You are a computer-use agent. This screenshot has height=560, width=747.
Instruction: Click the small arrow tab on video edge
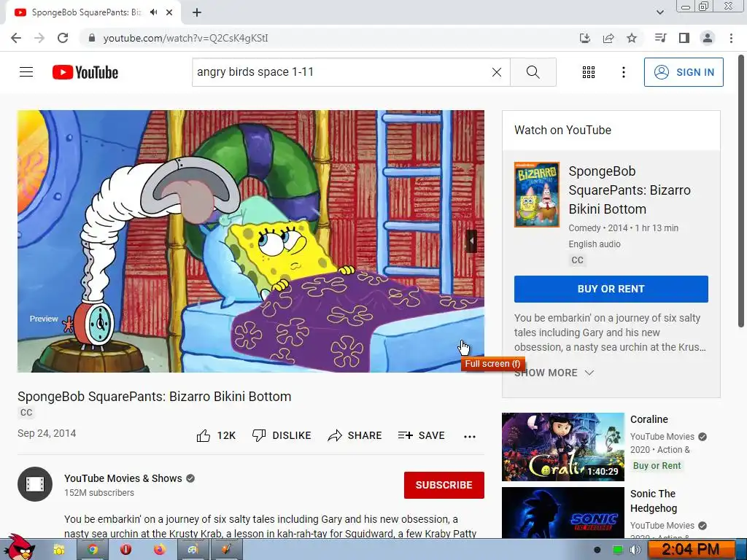click(472, 241)
